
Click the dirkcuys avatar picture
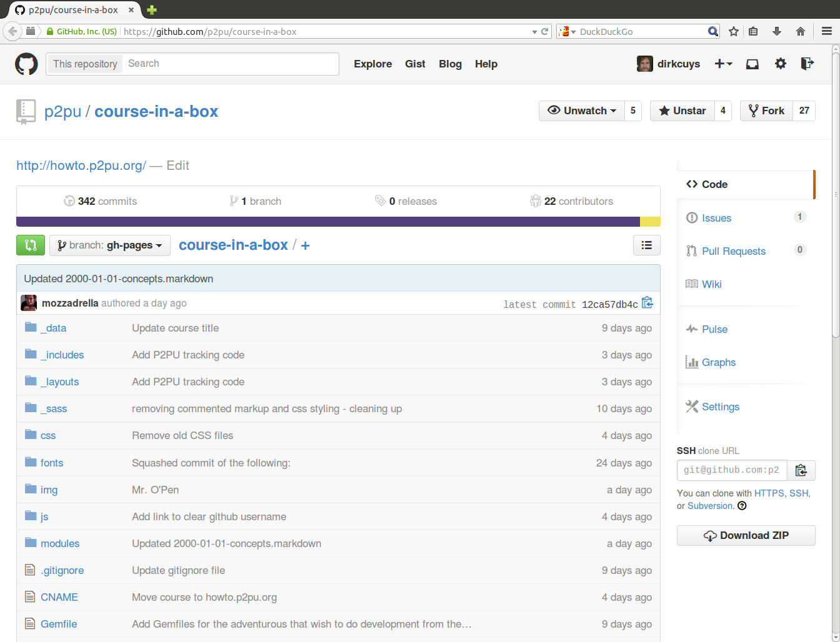point(644,64)
